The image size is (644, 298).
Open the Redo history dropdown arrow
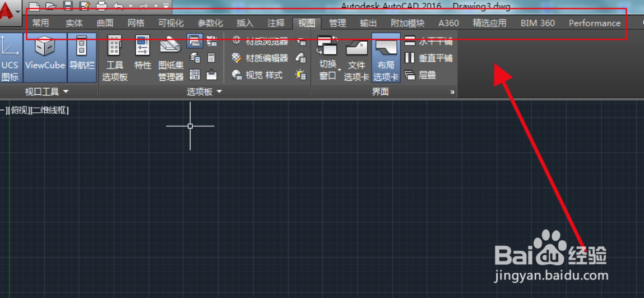tap(156, 6)
